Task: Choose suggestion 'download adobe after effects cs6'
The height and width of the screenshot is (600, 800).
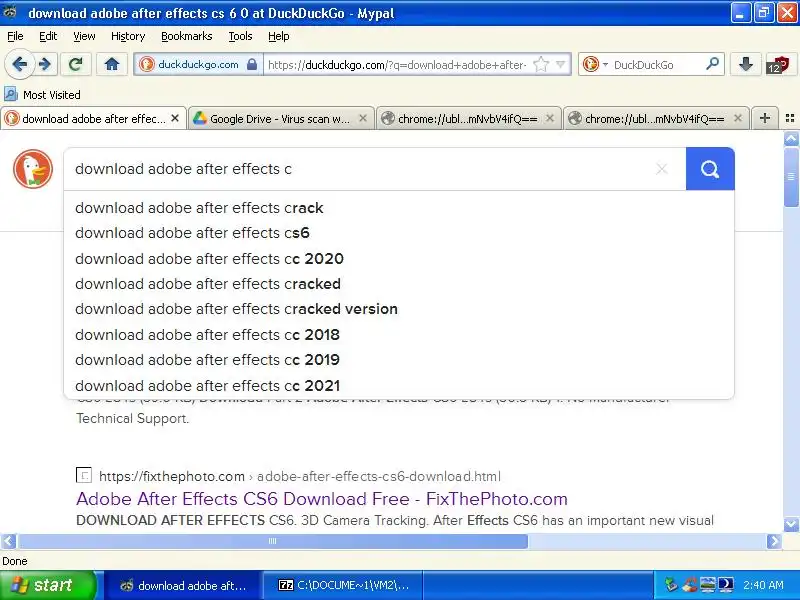Action: point(399,233)
